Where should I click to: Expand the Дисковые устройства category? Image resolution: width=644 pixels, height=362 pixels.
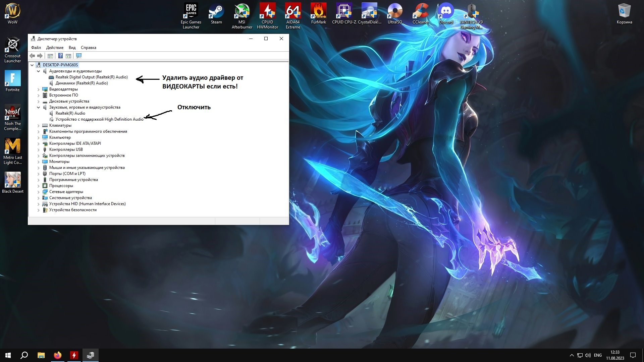click(x=38, y=101)
